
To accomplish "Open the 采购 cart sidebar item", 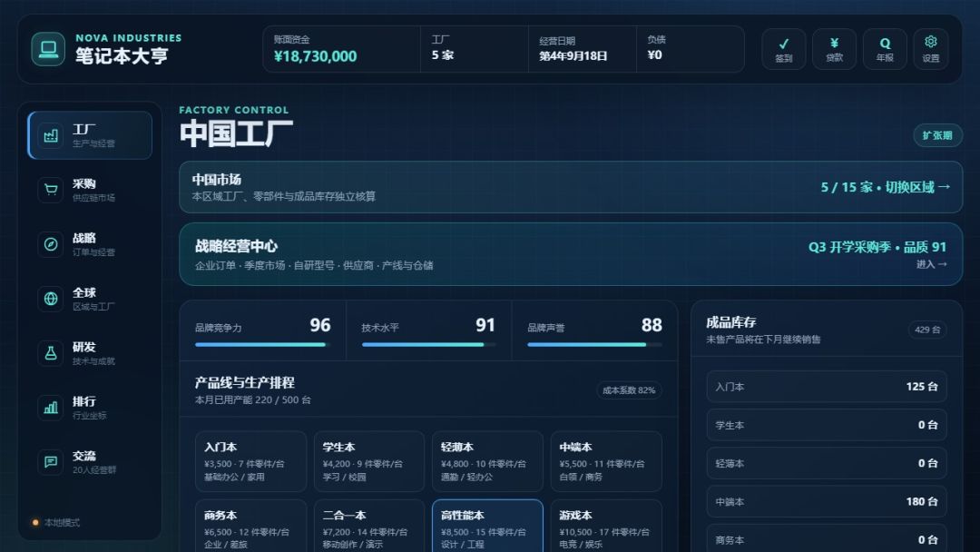I will pos(89,190).
